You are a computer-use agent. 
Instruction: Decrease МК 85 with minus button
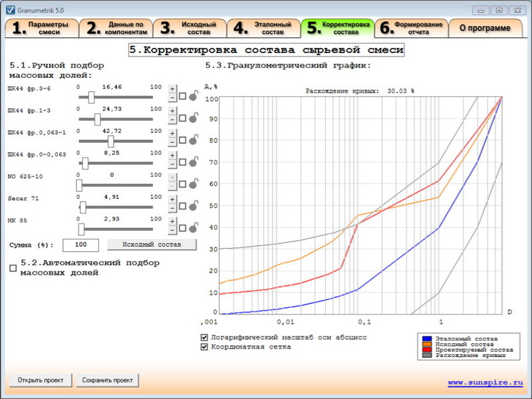(172, 230)
